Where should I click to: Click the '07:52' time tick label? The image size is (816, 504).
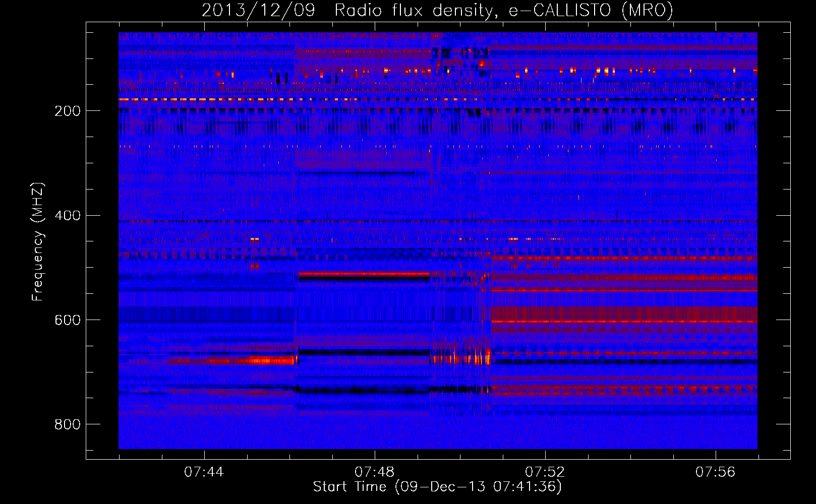pos(545,472)
